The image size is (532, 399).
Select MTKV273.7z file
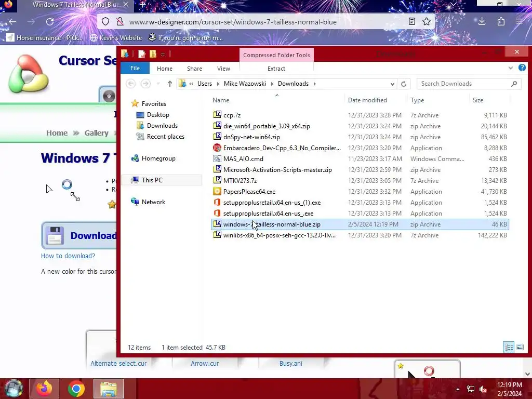[x=240, y=180]
